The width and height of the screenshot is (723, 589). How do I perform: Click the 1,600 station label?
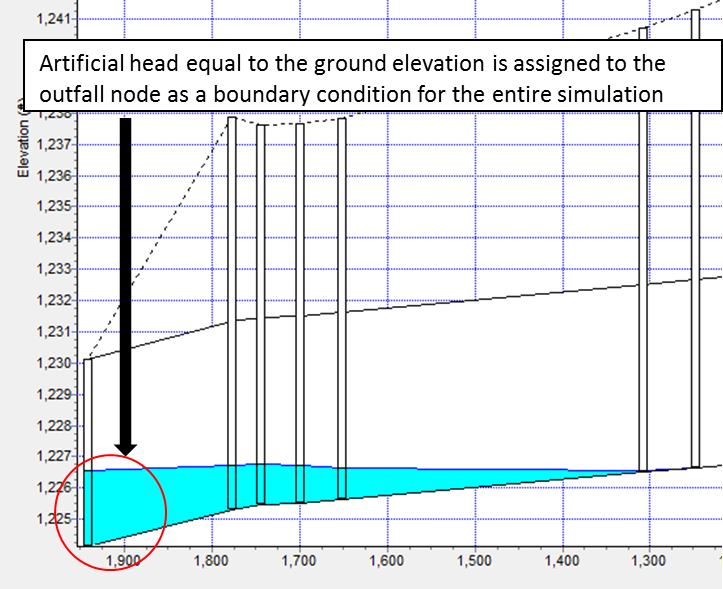(386, 562)
